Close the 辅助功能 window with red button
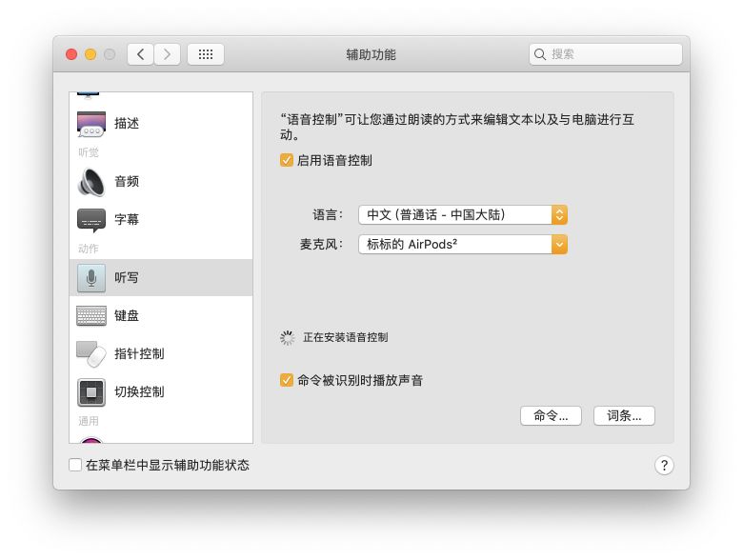This screenshot has width=743, height=560. coord(71,54)
